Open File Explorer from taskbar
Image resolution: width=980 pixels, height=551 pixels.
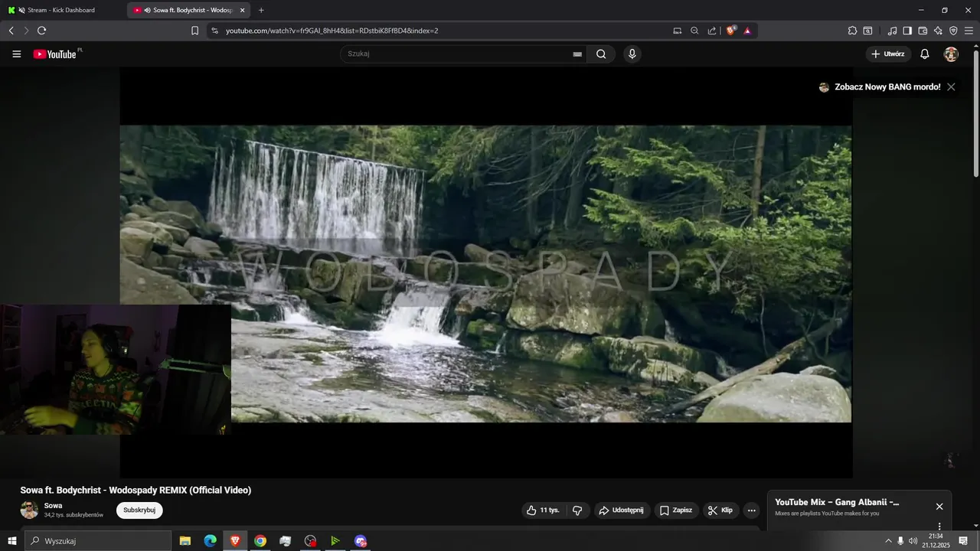click(x=185, y=541)
